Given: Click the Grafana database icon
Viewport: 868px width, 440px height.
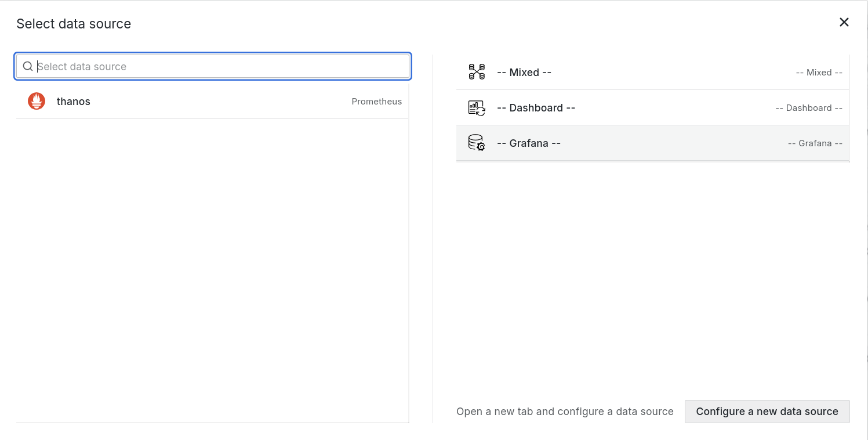Looking at the screenshot, I should (x=477, y=143).
